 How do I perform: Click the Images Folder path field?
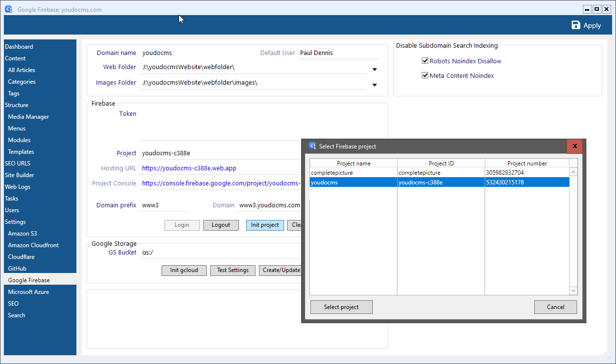pos(253,83)
